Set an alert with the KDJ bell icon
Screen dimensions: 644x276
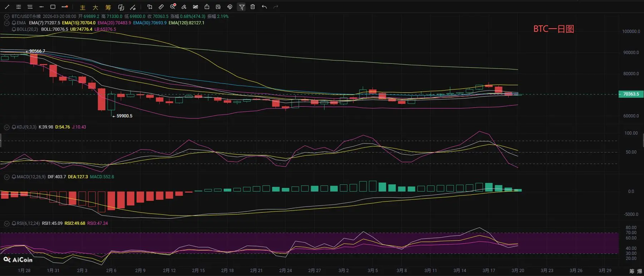[14, 127]
